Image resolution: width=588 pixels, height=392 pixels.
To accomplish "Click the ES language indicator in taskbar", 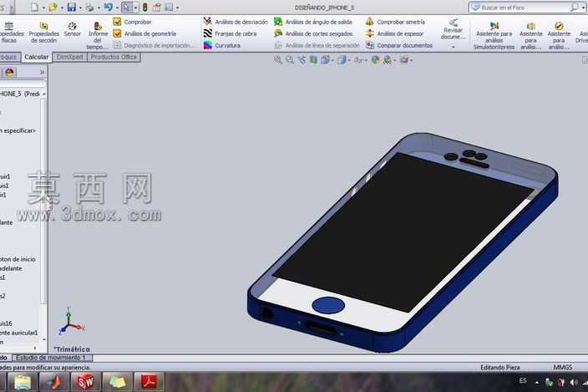I will (x=523, y=381).
